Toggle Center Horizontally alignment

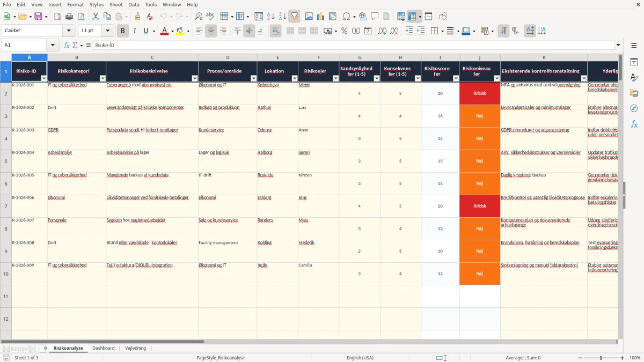211,31
